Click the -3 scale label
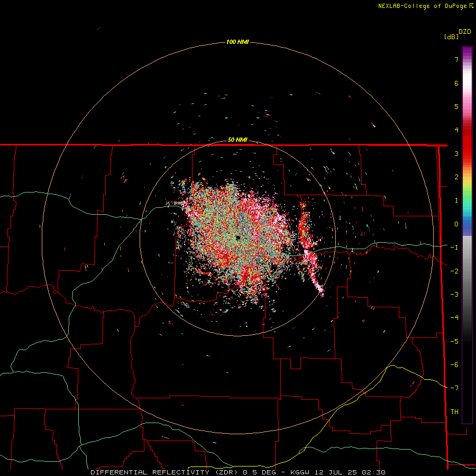476x476 pixels. 454,294
